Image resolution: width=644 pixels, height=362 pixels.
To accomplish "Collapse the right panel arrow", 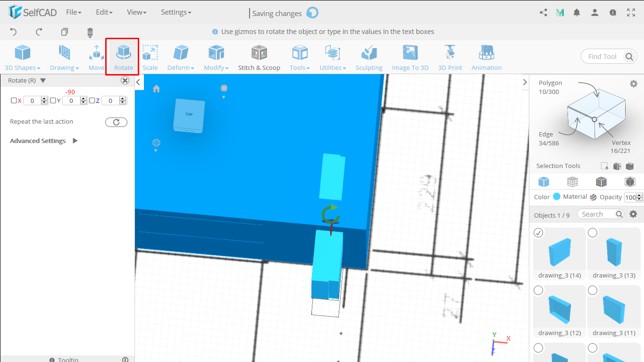I will tap(525, 82).
